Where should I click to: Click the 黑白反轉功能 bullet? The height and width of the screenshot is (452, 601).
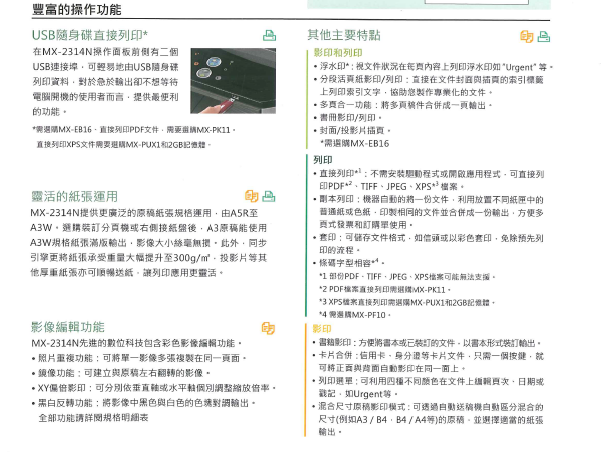[144, 403]
